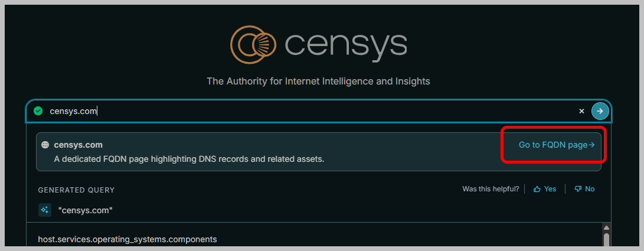This screenshot has height=251, width=644.
Task: Click the scrollbar up arrow in suggestions
Action: (x=606, y=227)
